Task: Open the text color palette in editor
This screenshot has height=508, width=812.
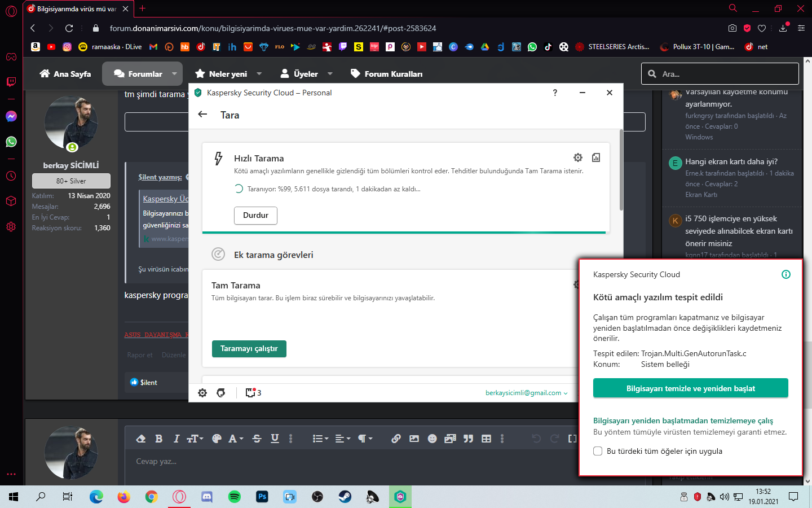Action: [217, 439]
